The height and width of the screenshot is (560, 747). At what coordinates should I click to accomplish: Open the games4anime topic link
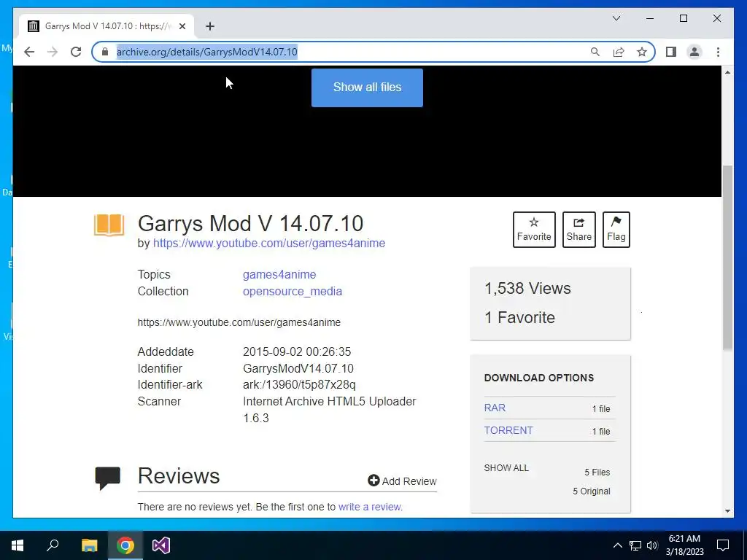279,275
